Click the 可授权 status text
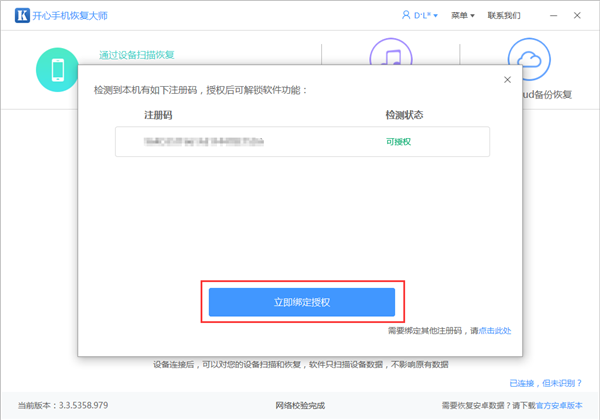 click(x=398, y=142)
